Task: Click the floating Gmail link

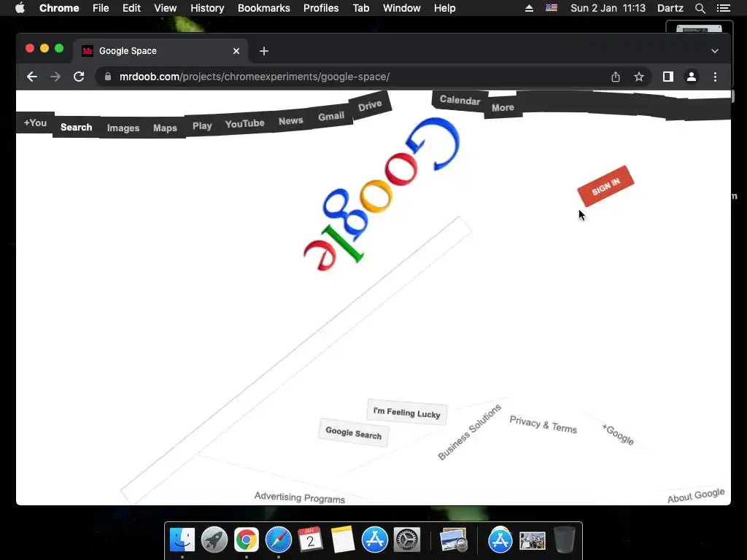Action: [x=331, y=116]
